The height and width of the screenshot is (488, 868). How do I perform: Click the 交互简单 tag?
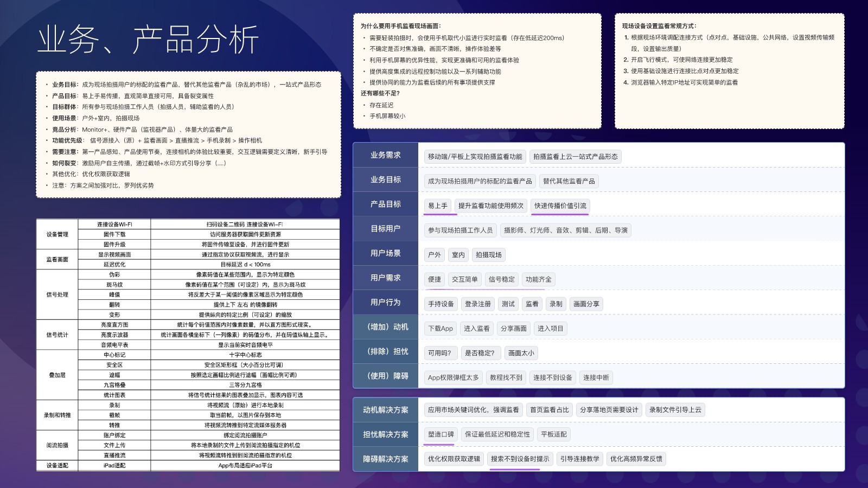point(465,279)
